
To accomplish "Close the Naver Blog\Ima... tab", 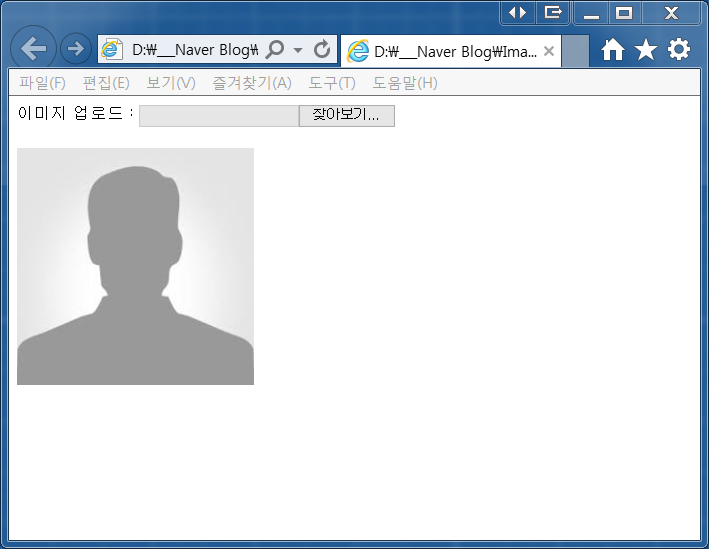I will pos(548,51).
